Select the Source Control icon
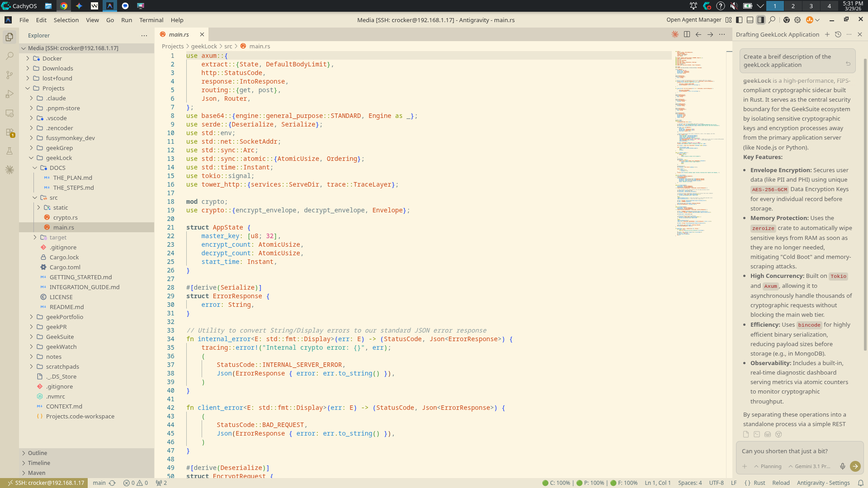Image resolution: width=868 pixels, height=488 pixels. (x=9, y=75)
